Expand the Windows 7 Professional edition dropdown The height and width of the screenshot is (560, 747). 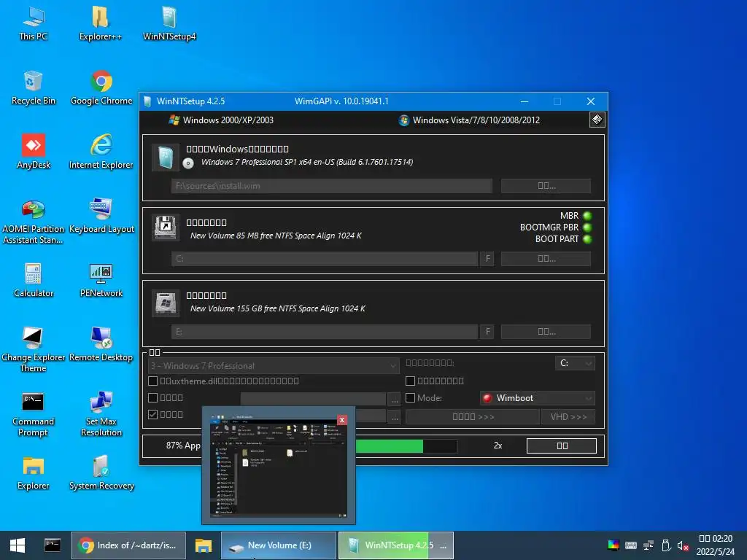tap(274, 366)
